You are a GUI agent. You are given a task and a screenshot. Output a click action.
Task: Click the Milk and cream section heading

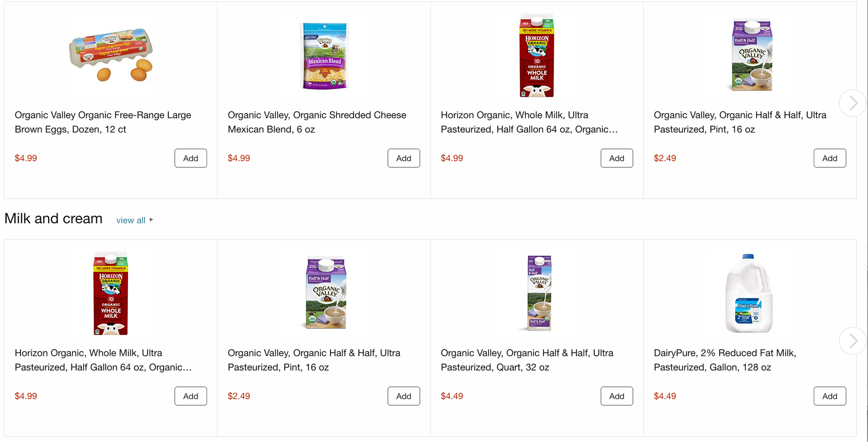pyautogui.click(x=53, y=219)
